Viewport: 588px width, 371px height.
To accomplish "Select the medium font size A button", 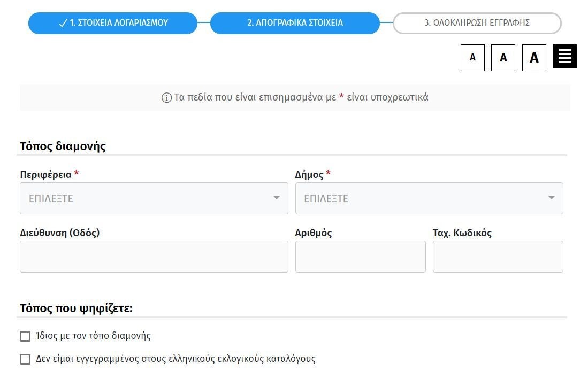I will point(503,58).
